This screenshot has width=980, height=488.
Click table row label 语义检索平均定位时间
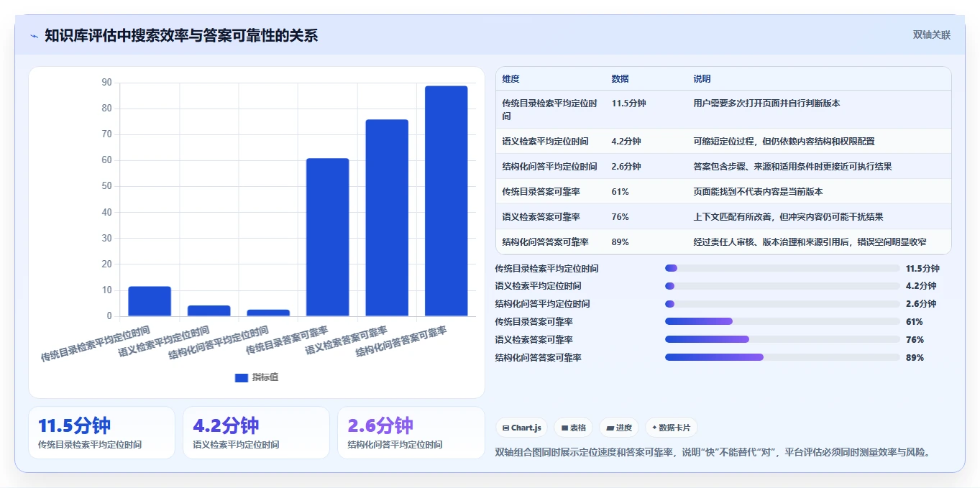click(x=545, y=141)
